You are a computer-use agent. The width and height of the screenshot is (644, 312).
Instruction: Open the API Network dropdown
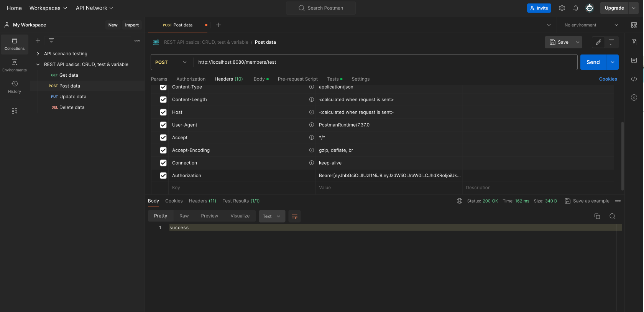tap(94, 8)
